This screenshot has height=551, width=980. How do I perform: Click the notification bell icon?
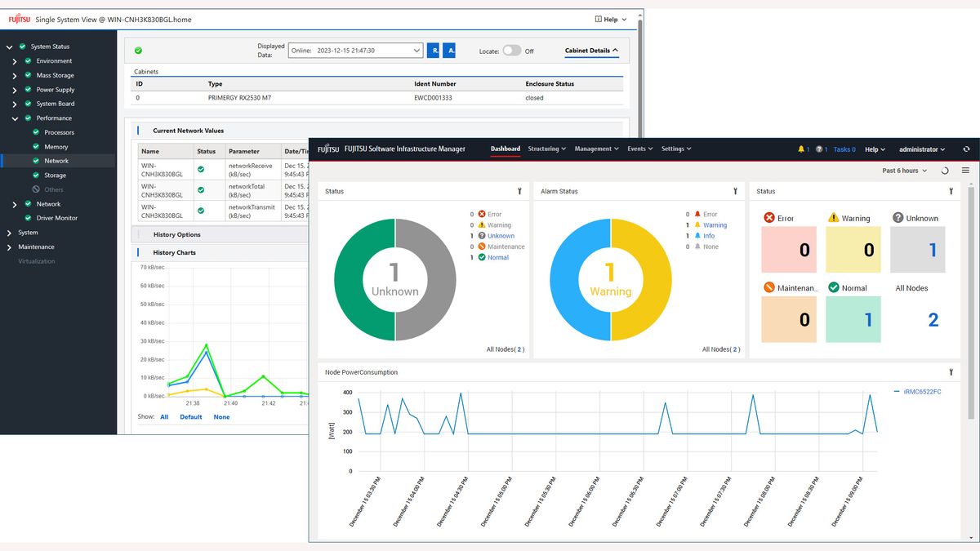coord(801,149)
